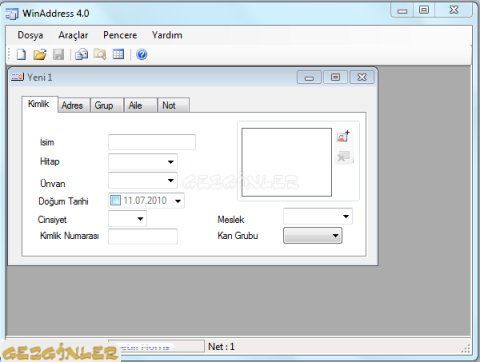Open help via the blue question icon
480x362 pixels.
tap(142, 54)
